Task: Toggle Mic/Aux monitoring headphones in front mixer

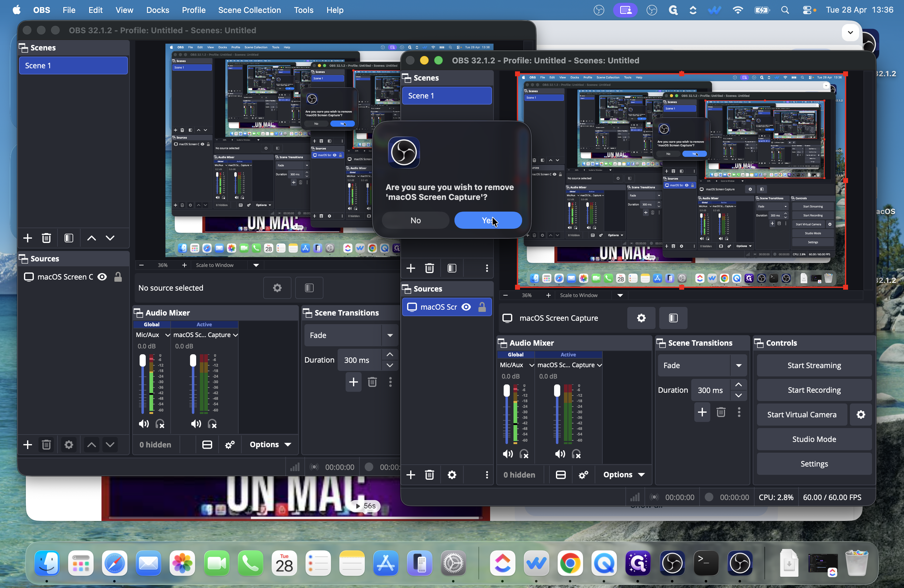Action: pyautogui.click(x=524, y=454)
